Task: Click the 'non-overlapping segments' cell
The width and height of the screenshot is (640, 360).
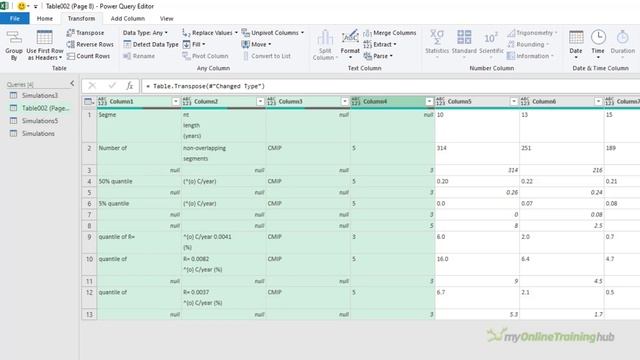Action: (x=223, y=153)
